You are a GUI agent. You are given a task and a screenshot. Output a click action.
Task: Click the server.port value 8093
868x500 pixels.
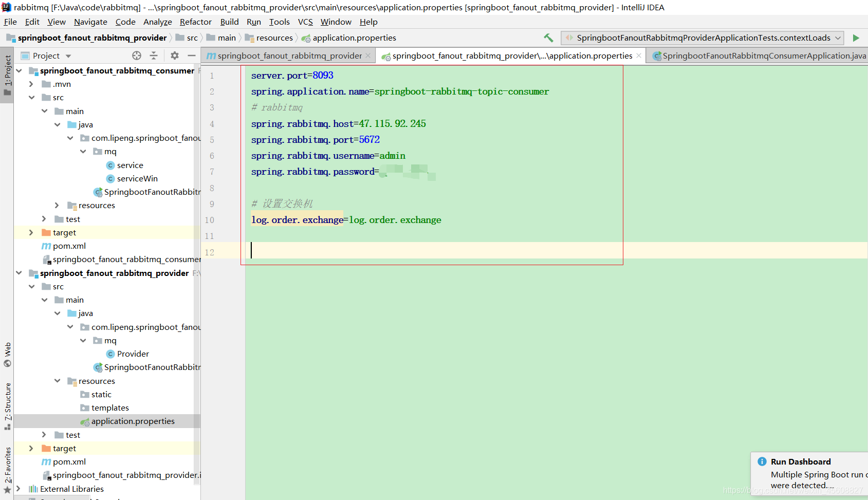323,75
